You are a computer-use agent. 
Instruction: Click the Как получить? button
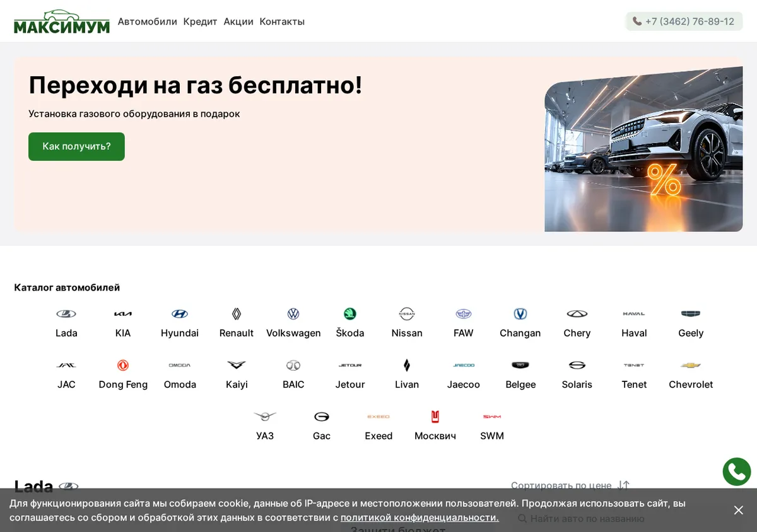(76, 146)
